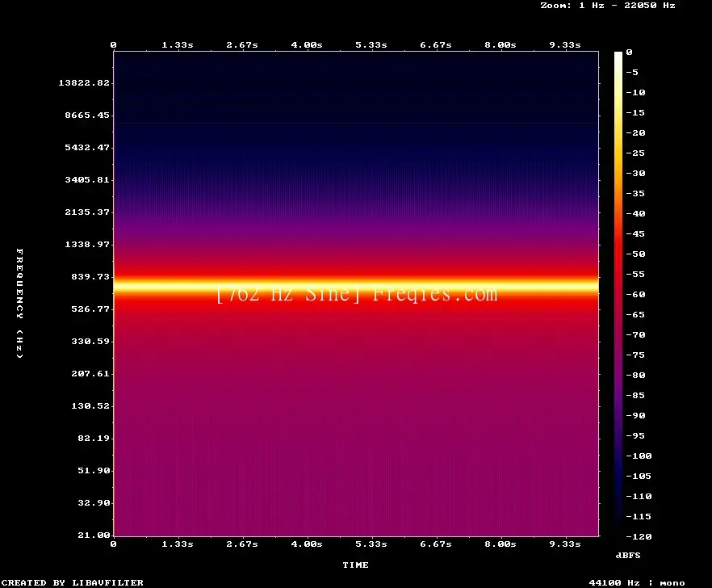This screenshot has width=712, height=588.
Task: Click 5.33s on the top time axis
Action: pos(371,45)
